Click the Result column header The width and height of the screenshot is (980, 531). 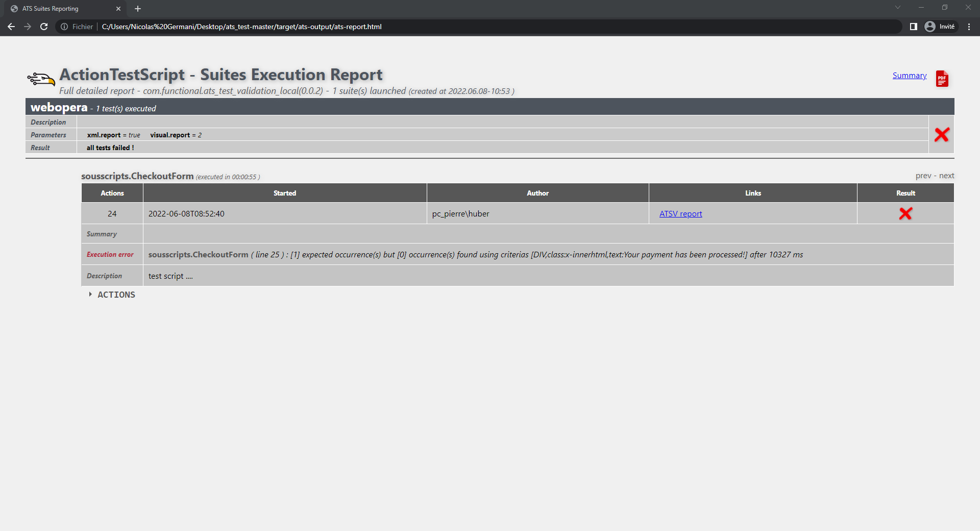(905, 193)
